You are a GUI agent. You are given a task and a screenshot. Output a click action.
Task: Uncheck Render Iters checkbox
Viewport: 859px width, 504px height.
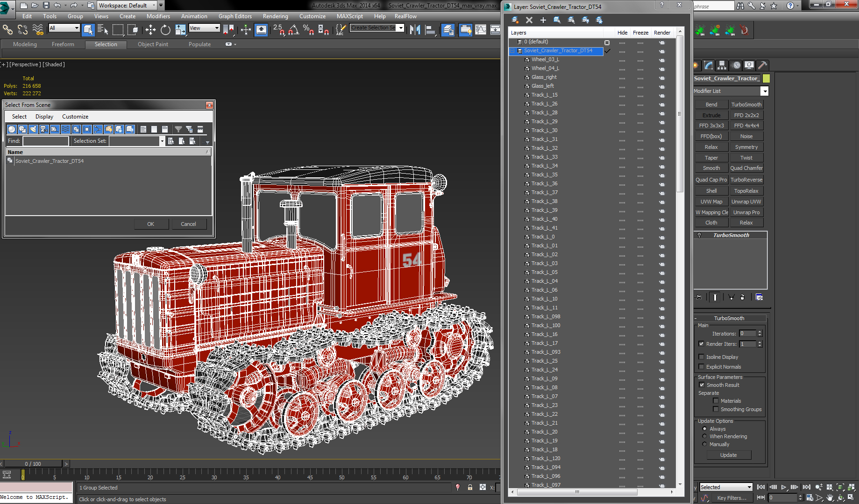tap(701, 343)
